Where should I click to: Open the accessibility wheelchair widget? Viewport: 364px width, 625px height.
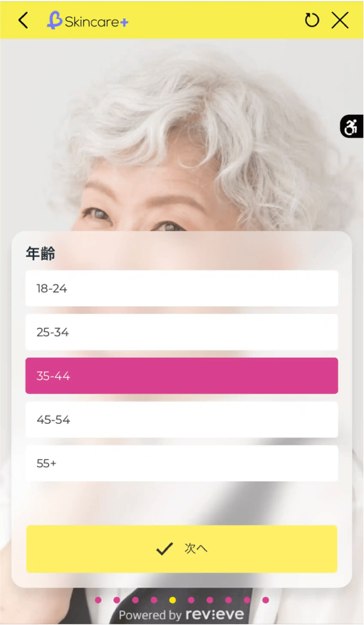click(x=352, y=126)
